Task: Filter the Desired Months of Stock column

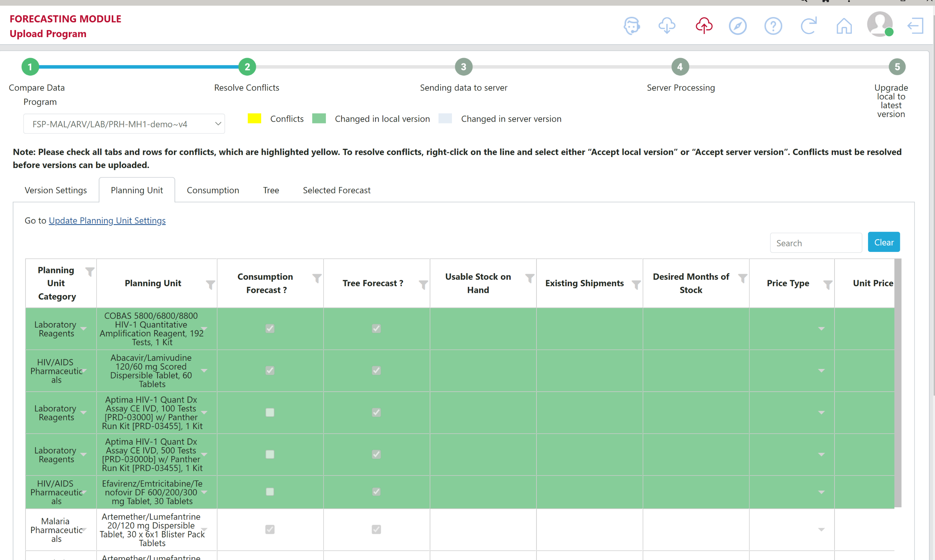Action: pos(743,278)
